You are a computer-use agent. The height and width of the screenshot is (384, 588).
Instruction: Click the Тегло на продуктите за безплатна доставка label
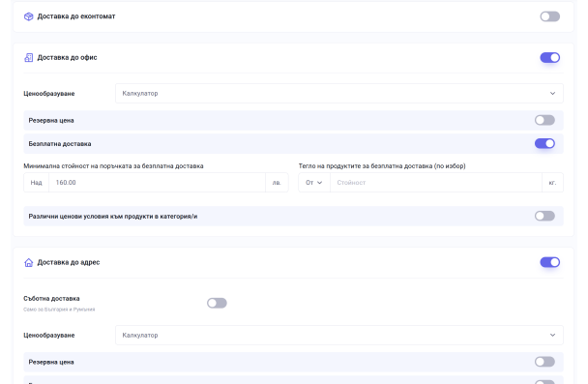click(x=382, y=166)
